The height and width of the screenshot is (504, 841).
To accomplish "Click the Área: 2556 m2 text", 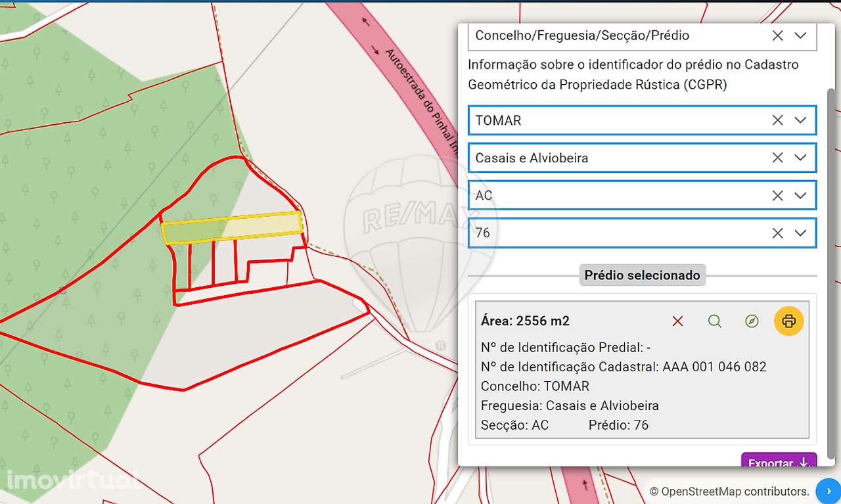I will point(525,321).
